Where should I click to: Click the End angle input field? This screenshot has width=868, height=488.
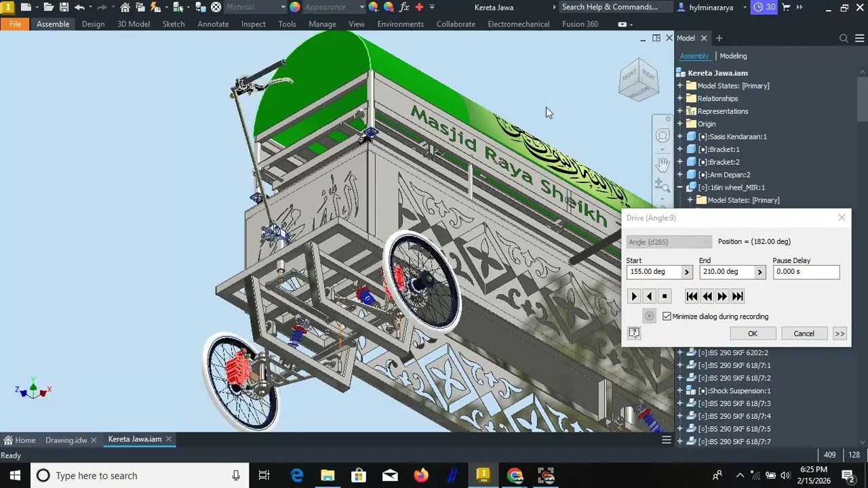pos(726,272)
